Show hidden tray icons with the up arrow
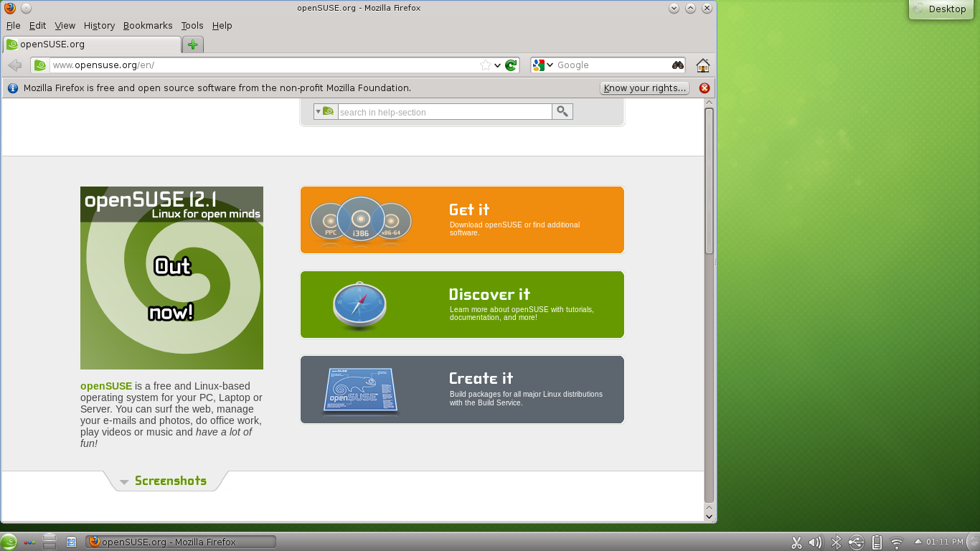The image size is (980, 551). tap(918, 542)
